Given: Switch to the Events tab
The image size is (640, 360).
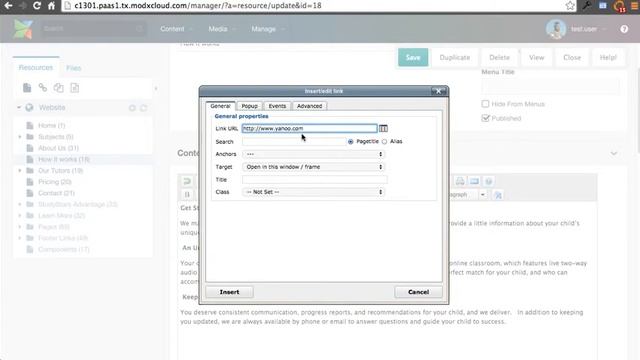Looking at the screenshot, I should coord(277,106).
